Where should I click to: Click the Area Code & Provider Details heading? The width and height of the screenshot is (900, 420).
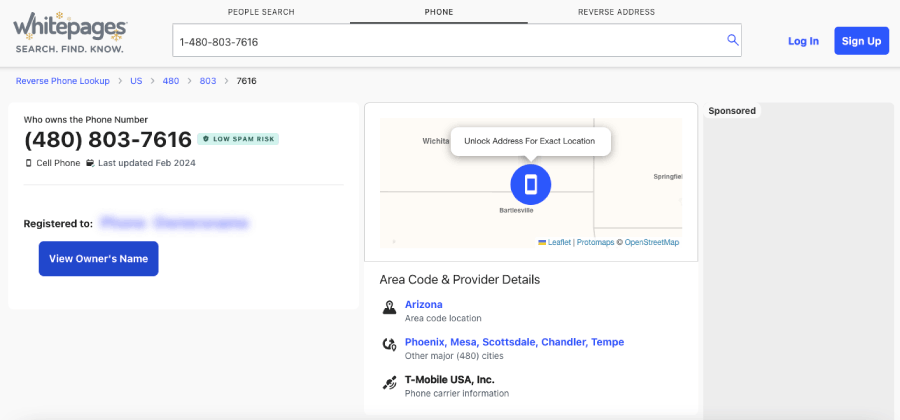tap(460, 280)
